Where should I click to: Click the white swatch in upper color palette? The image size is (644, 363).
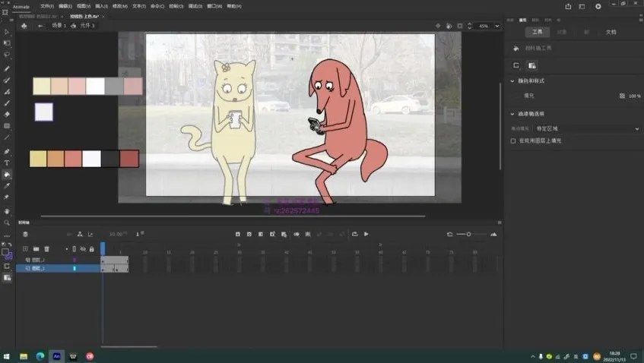point(95,86)
